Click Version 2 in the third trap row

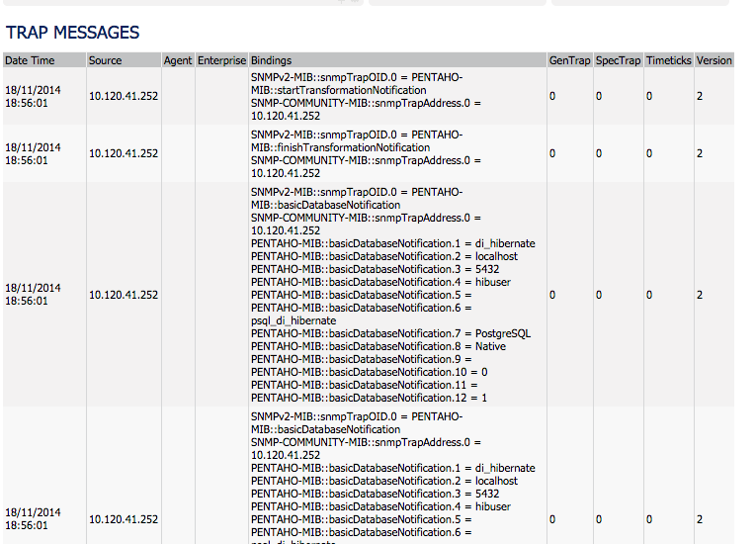(x=700, y=295)
